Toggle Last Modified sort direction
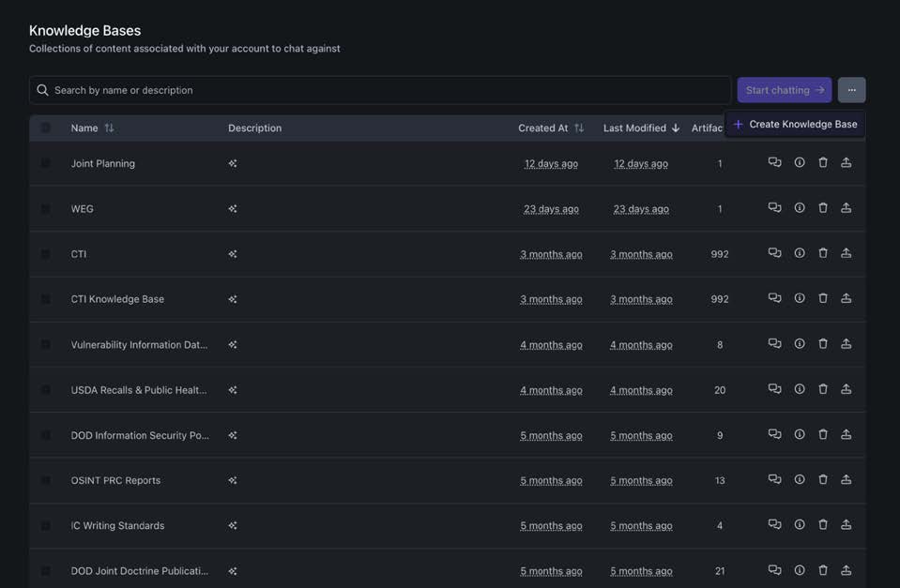This screenshot has height=588, width=900. tap(676, 128)
